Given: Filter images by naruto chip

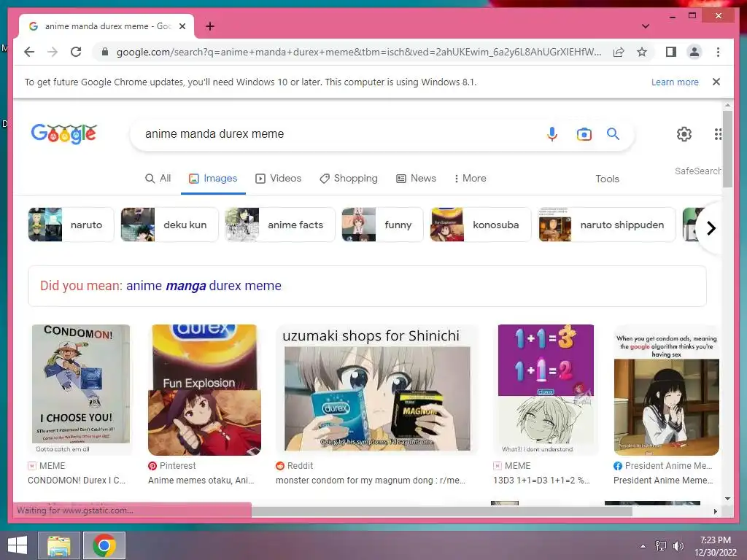Looking at the screenshot, I should click(71, 225).
